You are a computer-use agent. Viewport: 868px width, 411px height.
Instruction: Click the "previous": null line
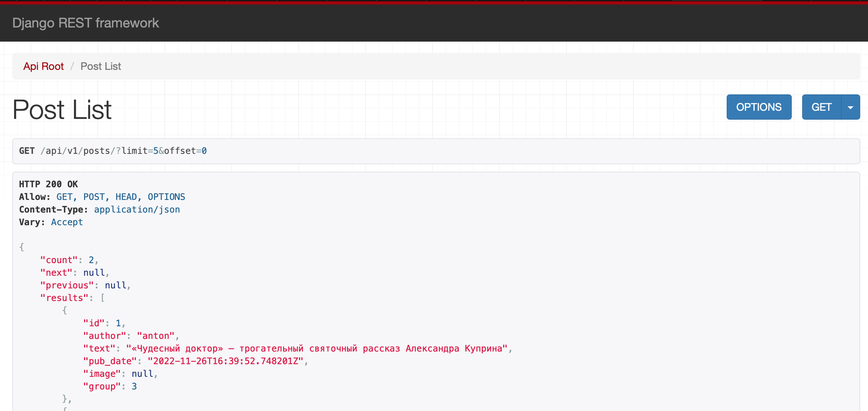click(86, 285)
